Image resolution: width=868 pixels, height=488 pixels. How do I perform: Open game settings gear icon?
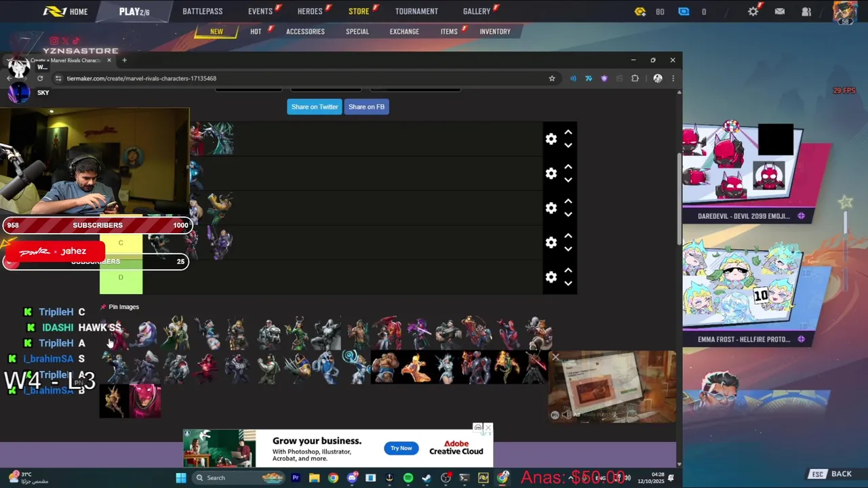753,12
